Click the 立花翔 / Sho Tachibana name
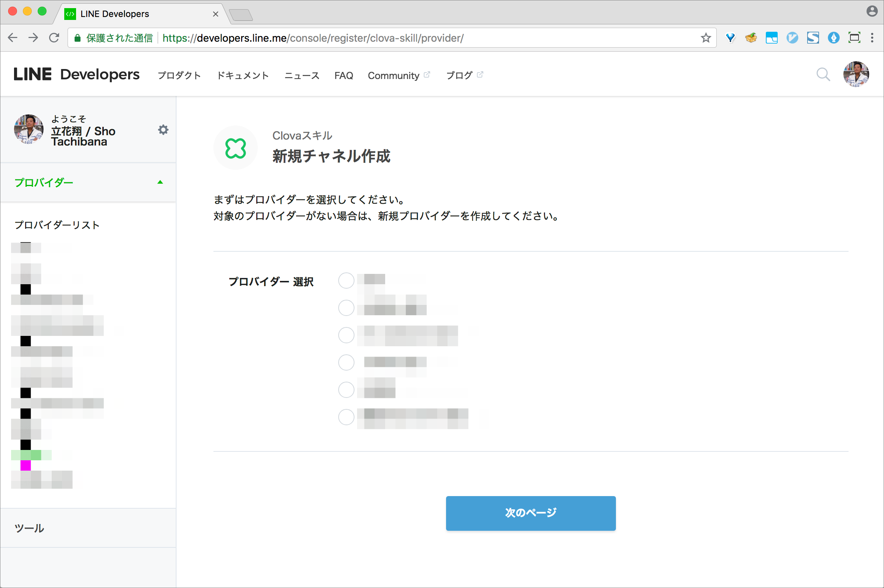 83,136
